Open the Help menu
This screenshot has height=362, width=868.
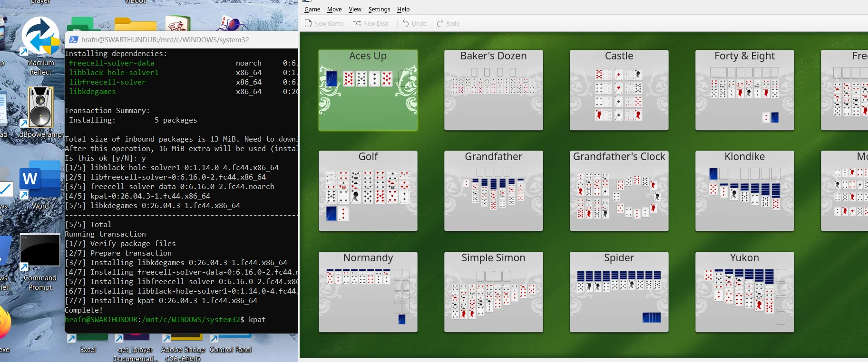[x=403, y=10]
